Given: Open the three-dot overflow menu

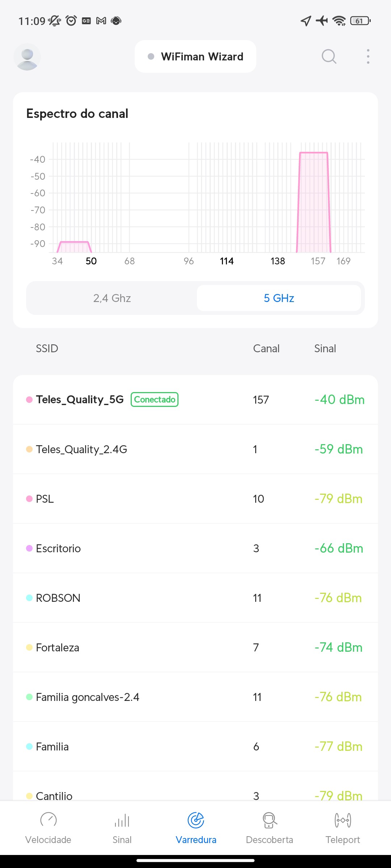Looking at the screenshot, I should (x=368, y=56).
